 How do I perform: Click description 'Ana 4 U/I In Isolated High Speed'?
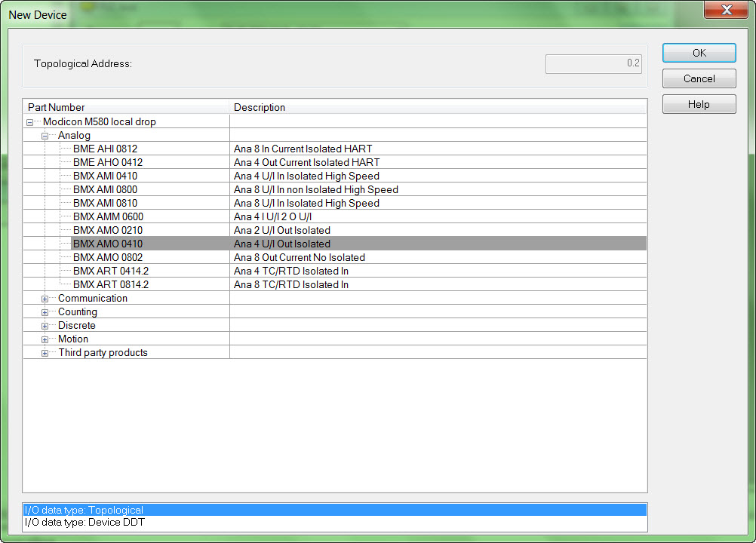306,176
